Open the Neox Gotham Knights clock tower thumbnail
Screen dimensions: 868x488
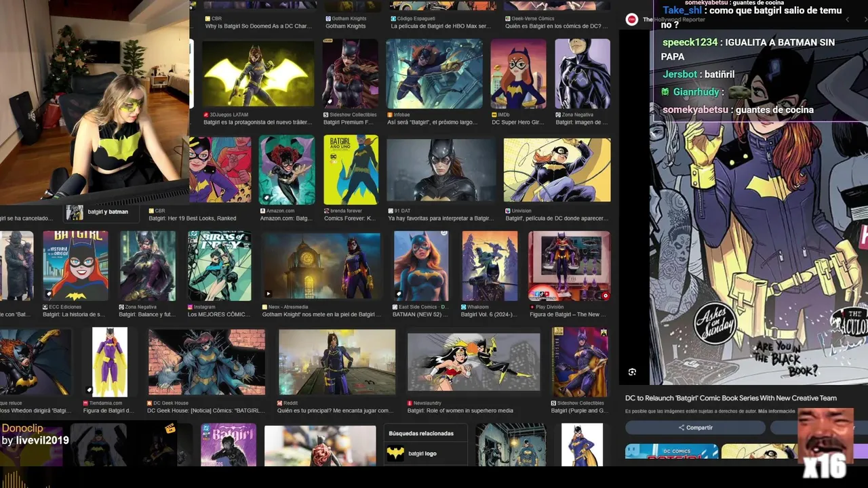pos(322,266)
